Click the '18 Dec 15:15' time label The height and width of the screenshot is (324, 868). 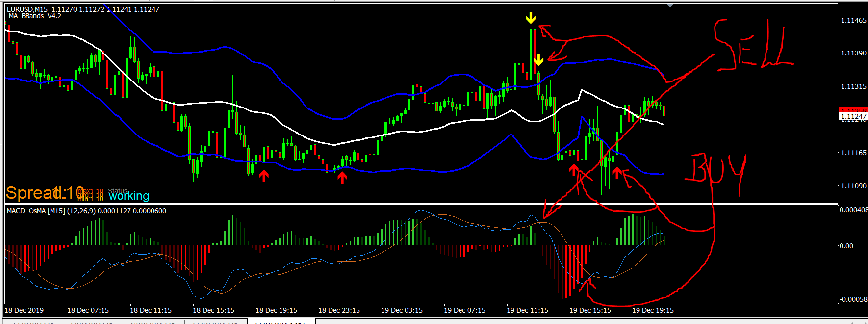[x=213, y=310]
